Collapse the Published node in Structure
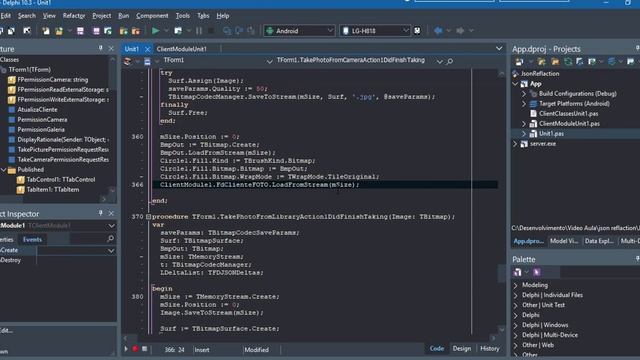Screen dimensions: 640x360 coord(4,170)
